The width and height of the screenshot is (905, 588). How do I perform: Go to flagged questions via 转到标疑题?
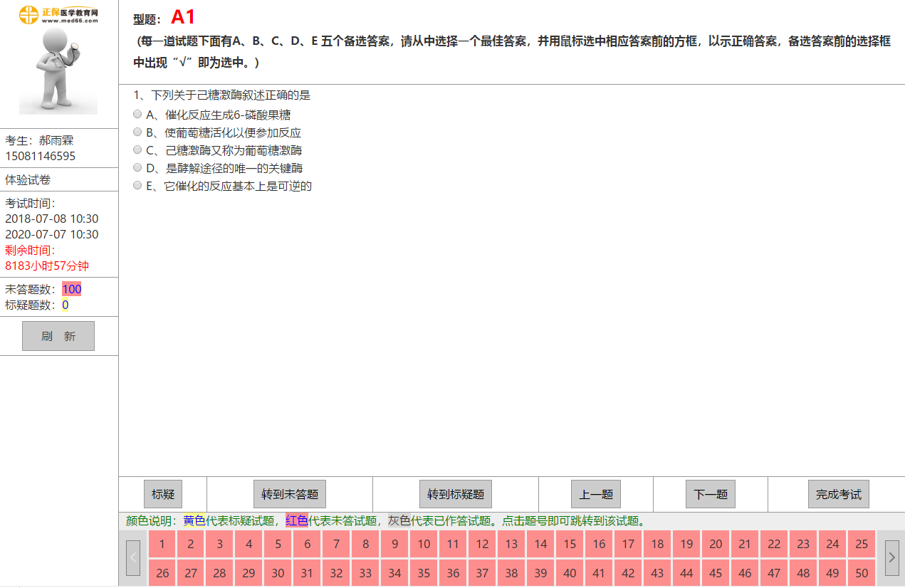click(456, 494)
